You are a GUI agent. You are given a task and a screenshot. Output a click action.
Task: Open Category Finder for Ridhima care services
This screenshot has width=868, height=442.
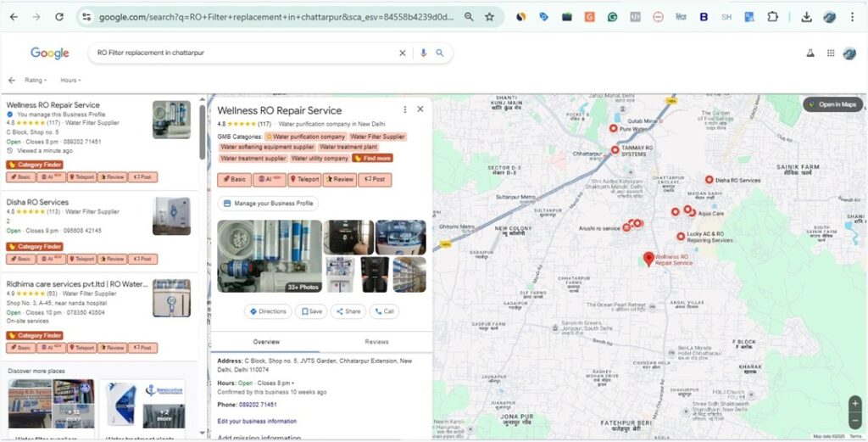click(x=34, y=335)
